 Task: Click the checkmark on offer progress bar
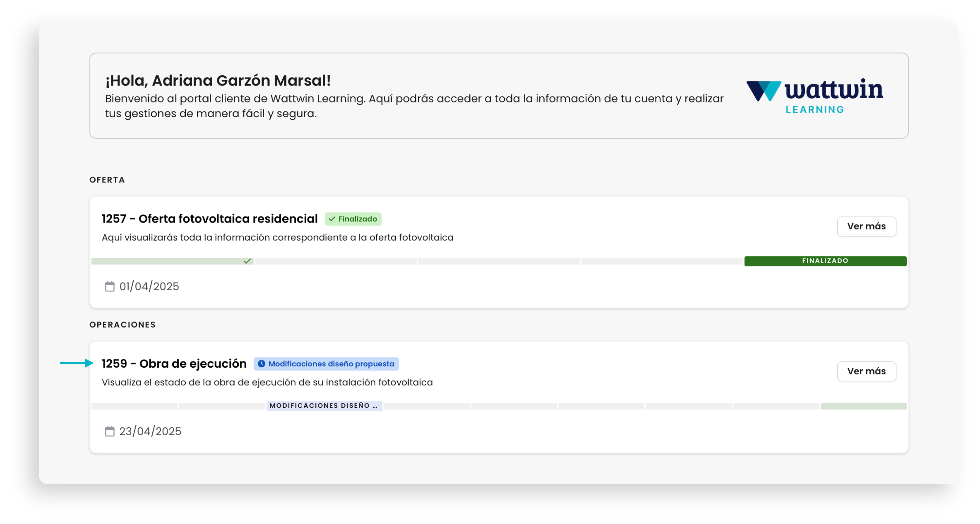pos(247,261)
